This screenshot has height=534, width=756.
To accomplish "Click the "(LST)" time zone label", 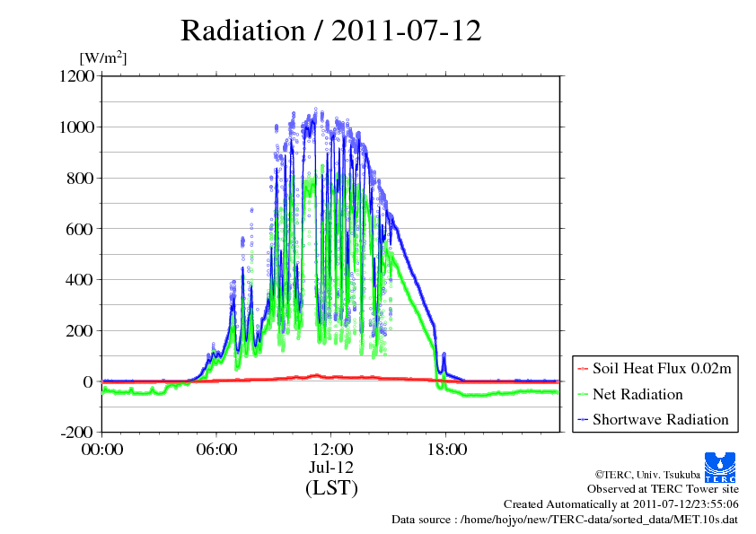I will point(331,488).
